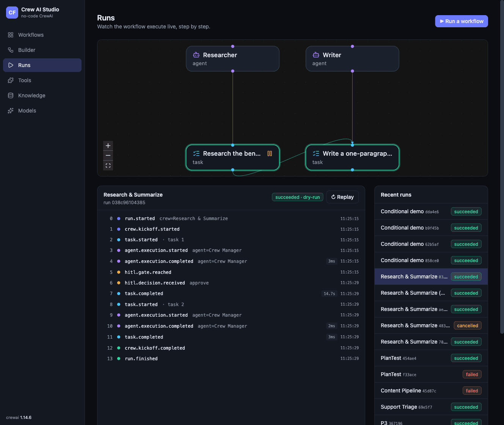Click the Write task checklist icon
Viewport: 504px width, 425px height.
click(316, 153)
